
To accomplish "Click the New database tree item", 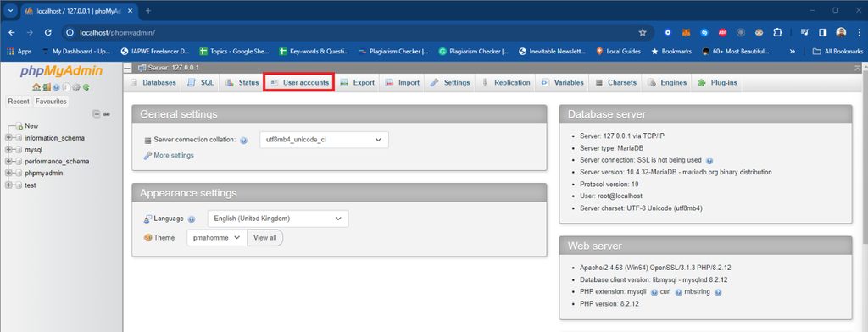I will point(31,125).
